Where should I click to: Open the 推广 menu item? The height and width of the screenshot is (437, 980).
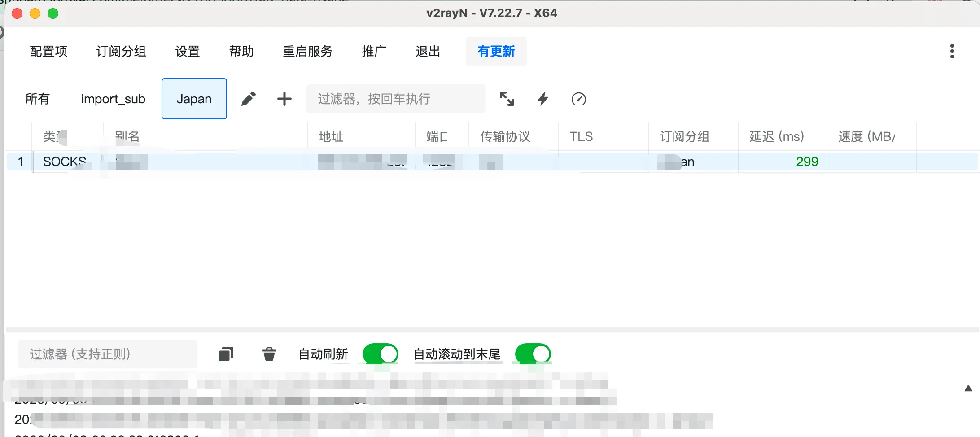coord(374,51)
